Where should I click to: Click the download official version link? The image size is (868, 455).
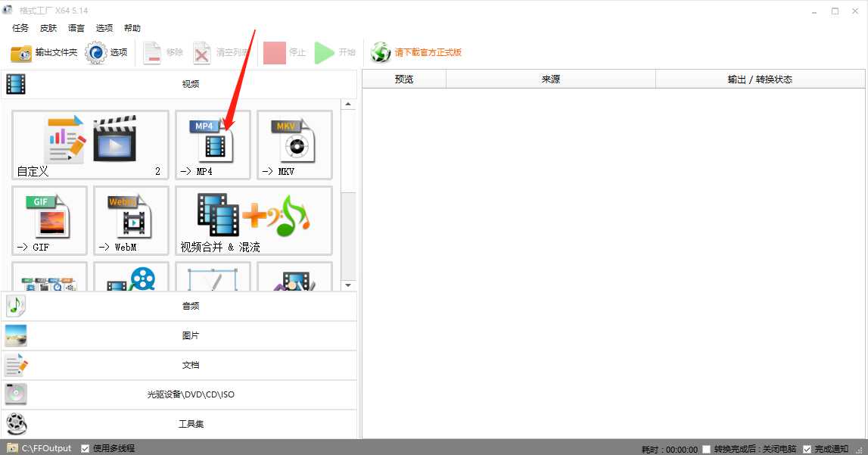[428, 53]
